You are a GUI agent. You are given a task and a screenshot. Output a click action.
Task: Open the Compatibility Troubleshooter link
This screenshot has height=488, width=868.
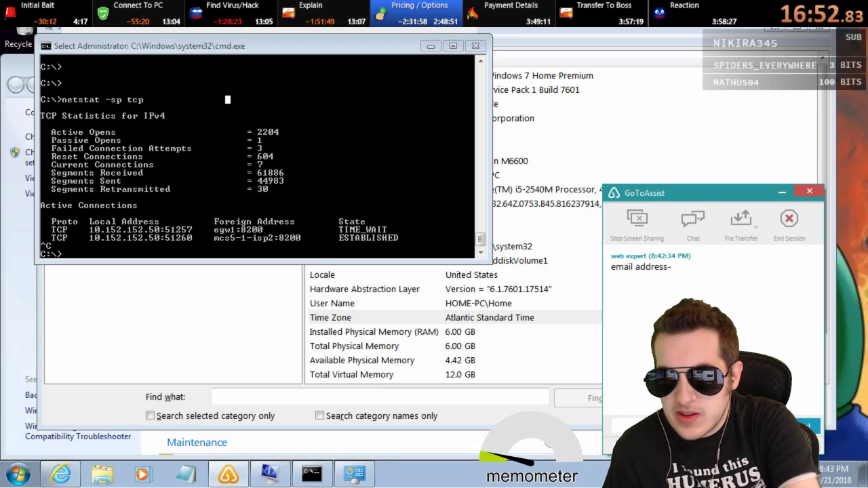[x=78, y=436]
